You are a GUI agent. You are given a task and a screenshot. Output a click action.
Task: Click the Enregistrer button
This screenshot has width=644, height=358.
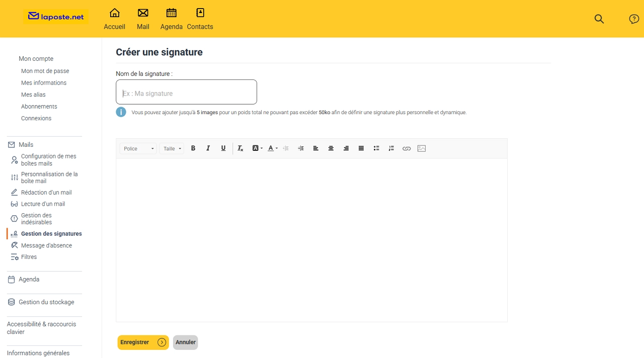pos(143,342)
